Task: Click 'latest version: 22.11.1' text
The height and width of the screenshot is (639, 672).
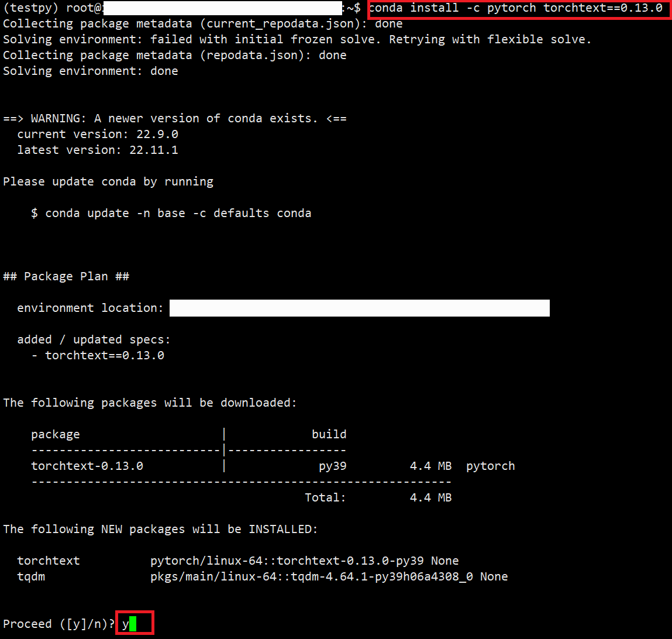Action: pos(98,150)
